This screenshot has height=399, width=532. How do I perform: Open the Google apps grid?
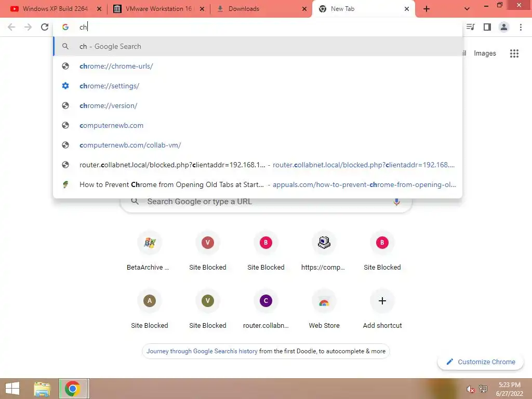pyautogui.click(x=514, y=54)
